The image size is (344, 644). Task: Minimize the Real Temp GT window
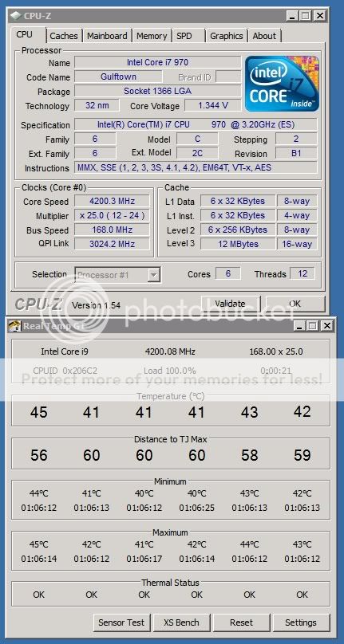pyautogui.click(x=299, y=326)
